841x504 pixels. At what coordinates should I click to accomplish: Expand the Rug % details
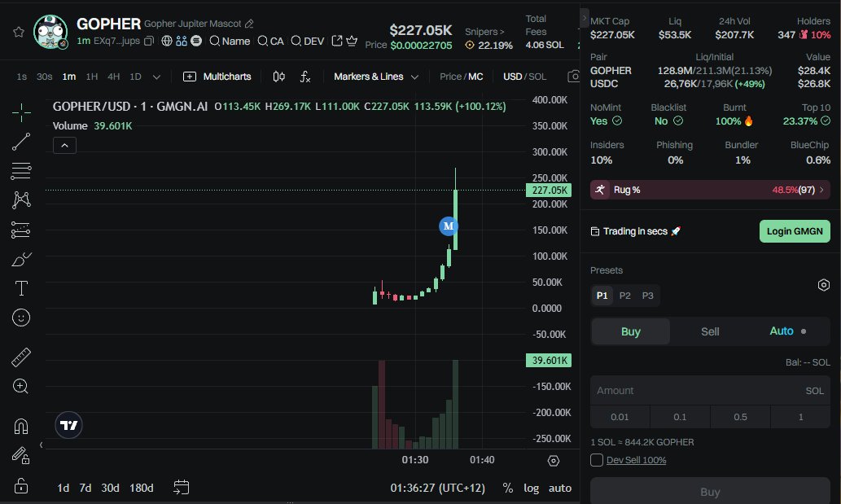(x=710, y=190)
